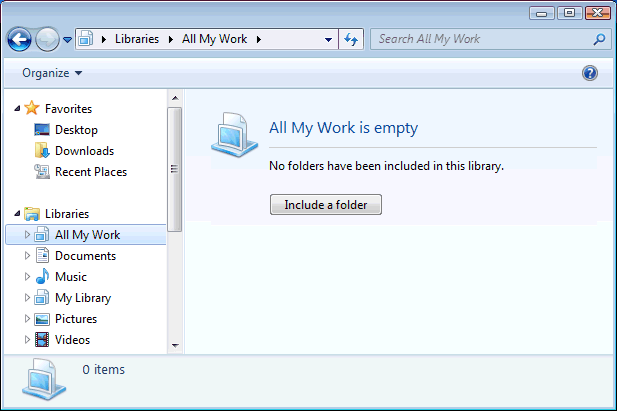Click the empty library icon in content pane
Screen dimensions: 617x411
(x=235, y=135)
